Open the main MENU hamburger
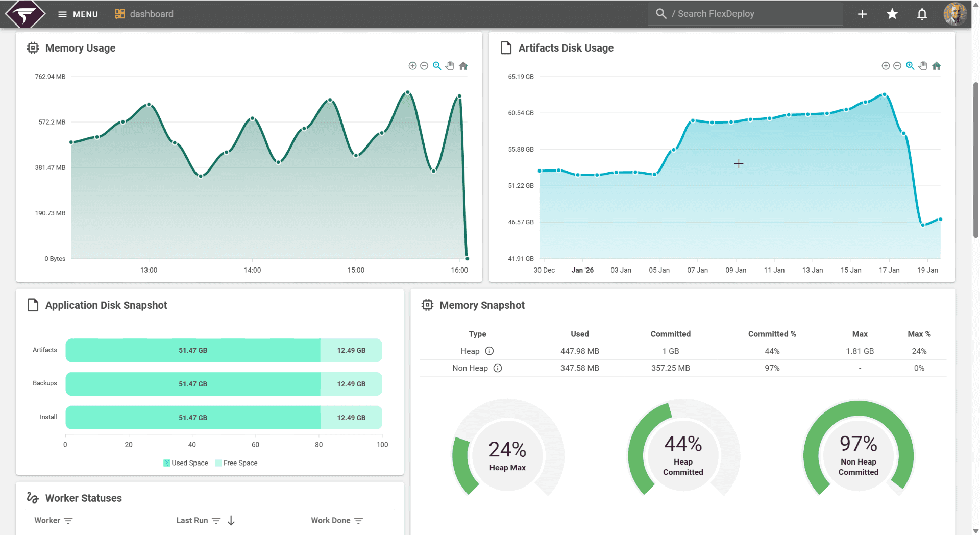The image size is (980, 535). pos(78,14)
